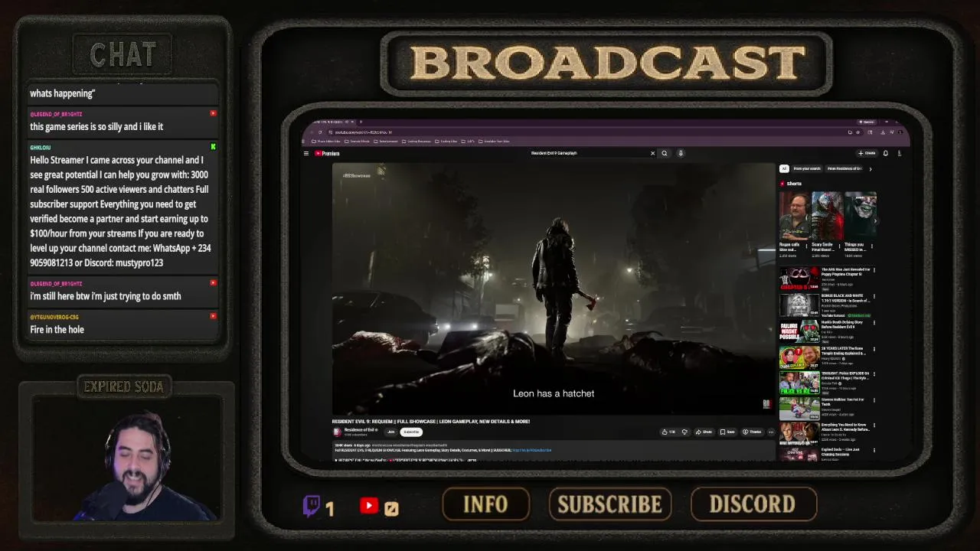
Task: Open a new browser tab with plus
Action: tap(361, 122)
